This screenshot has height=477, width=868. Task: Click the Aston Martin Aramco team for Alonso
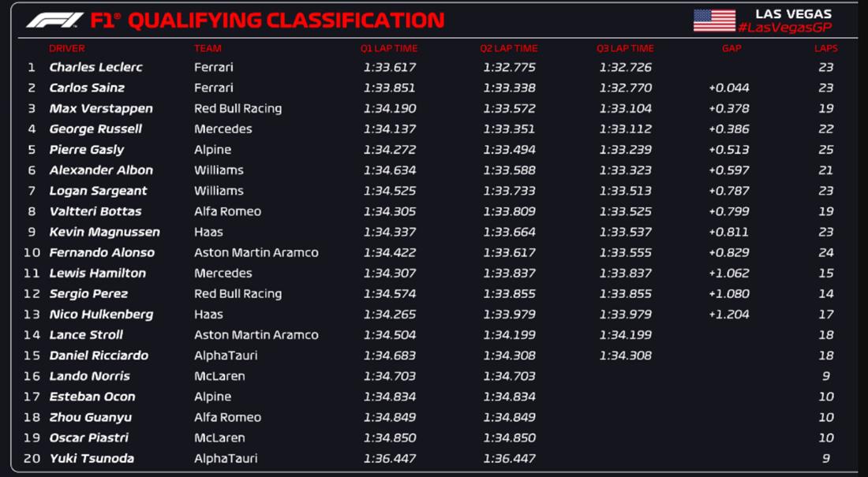(x=256, y=253)
